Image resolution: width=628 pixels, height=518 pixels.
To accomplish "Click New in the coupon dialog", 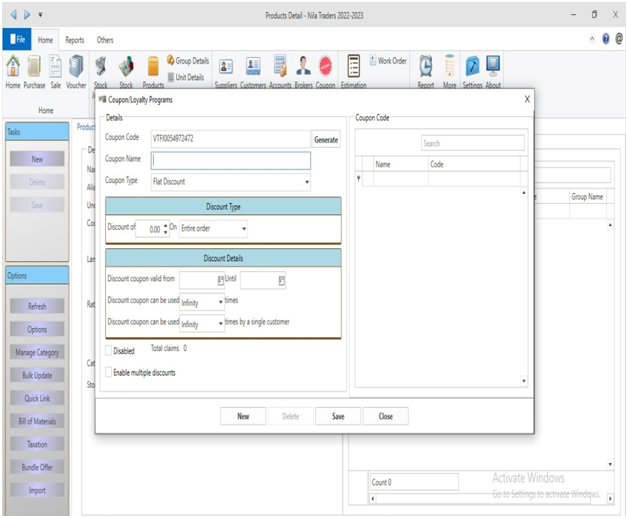I will click(x=243, y=416).
